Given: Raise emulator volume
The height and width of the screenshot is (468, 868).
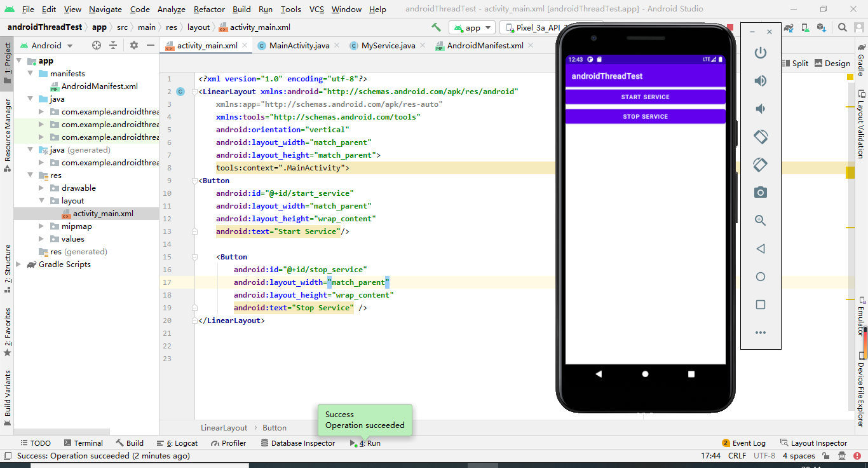Looking at the screenshot, I should [761, 81].
